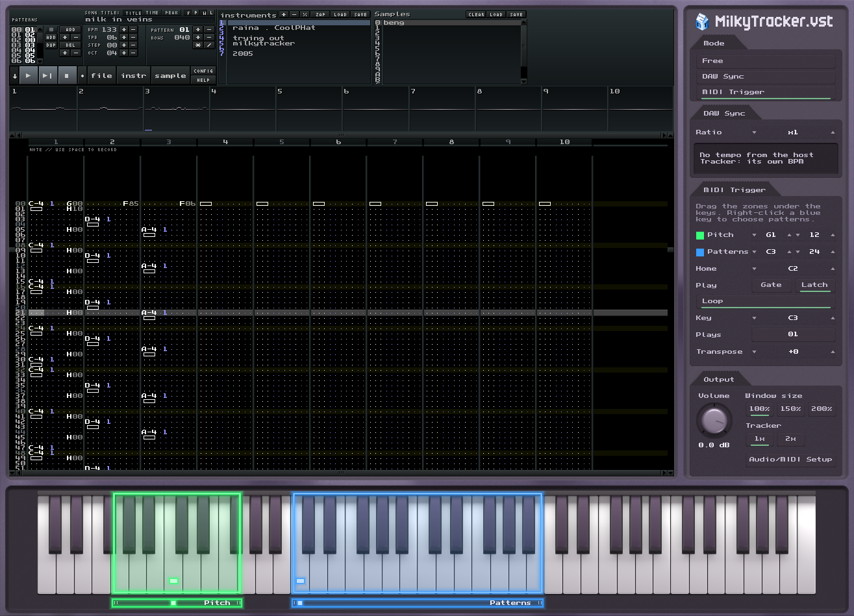Open the file menu

point(101,75)
